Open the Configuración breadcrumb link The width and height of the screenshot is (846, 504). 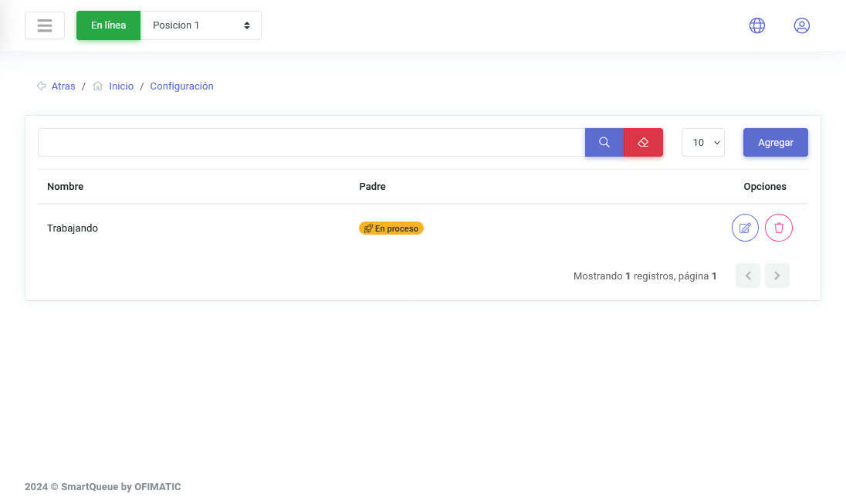click(x=182, y=86)
